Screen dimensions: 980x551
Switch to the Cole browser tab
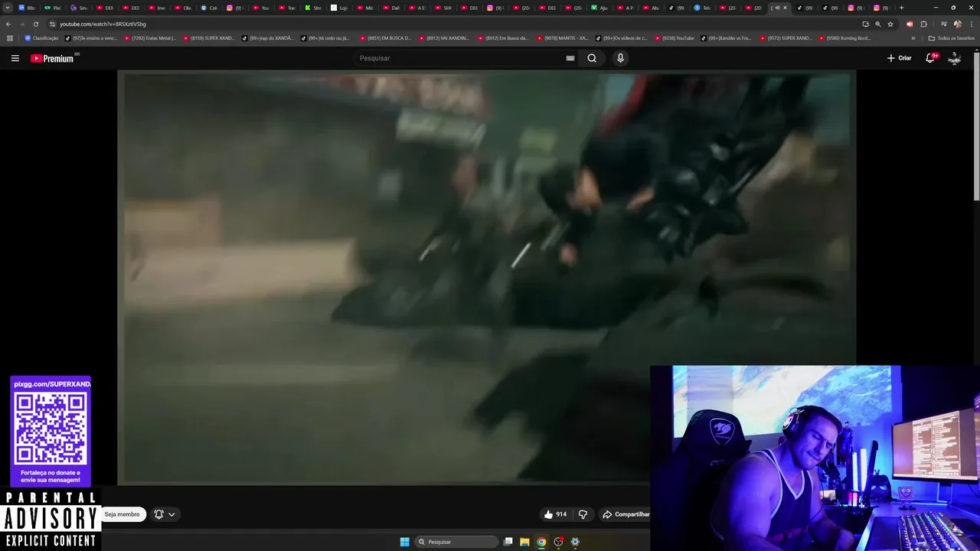pos(209,8)
